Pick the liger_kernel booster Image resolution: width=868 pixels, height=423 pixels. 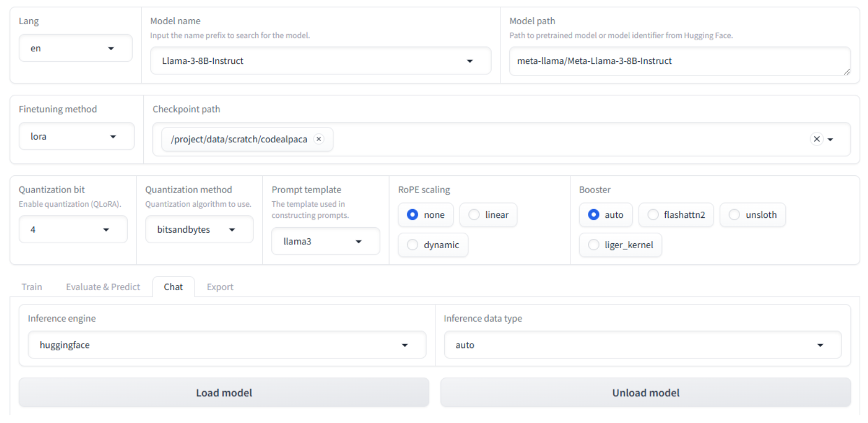click(594, 245)
